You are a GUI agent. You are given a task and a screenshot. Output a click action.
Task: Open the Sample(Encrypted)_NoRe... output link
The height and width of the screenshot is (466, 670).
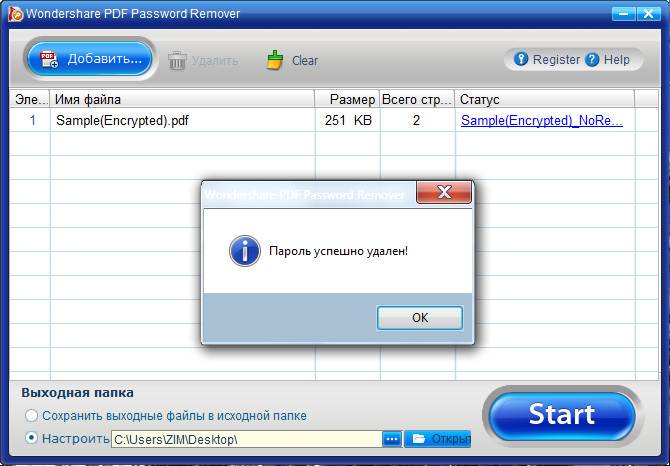point(541,120)
